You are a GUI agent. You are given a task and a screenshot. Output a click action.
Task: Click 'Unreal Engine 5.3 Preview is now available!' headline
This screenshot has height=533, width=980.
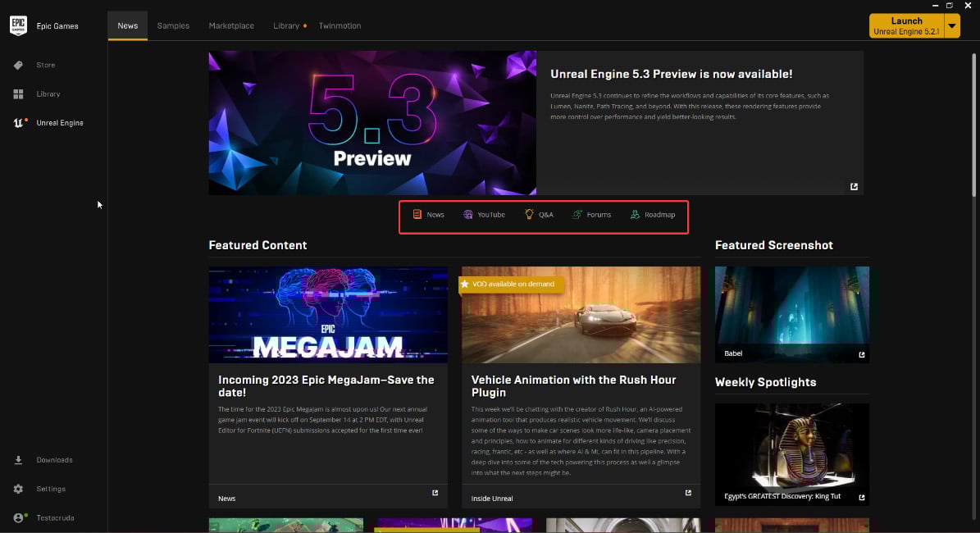[672, 74]
